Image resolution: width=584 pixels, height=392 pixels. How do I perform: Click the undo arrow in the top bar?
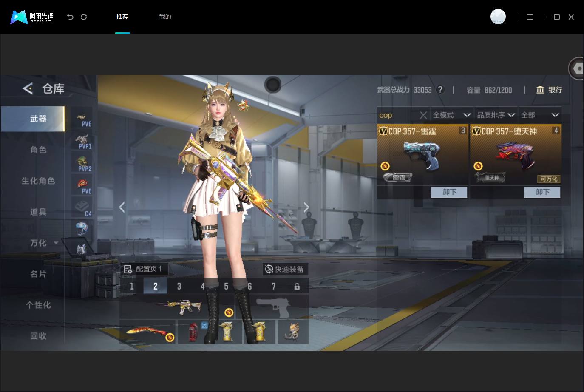click(70, 17)
